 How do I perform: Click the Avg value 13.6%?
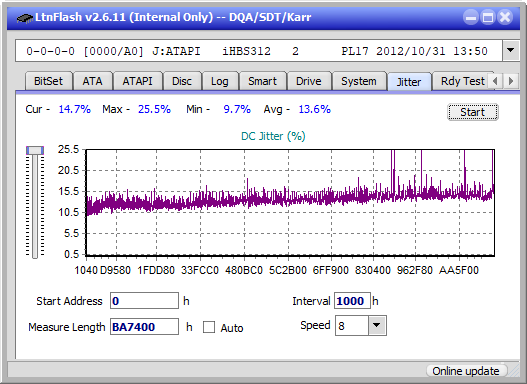(315, 109)
